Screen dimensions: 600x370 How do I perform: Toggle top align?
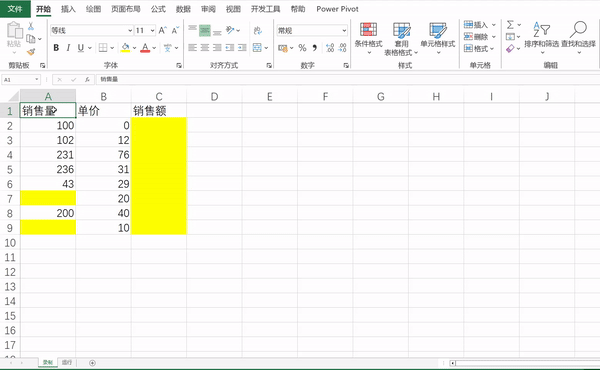coord(192,30)
